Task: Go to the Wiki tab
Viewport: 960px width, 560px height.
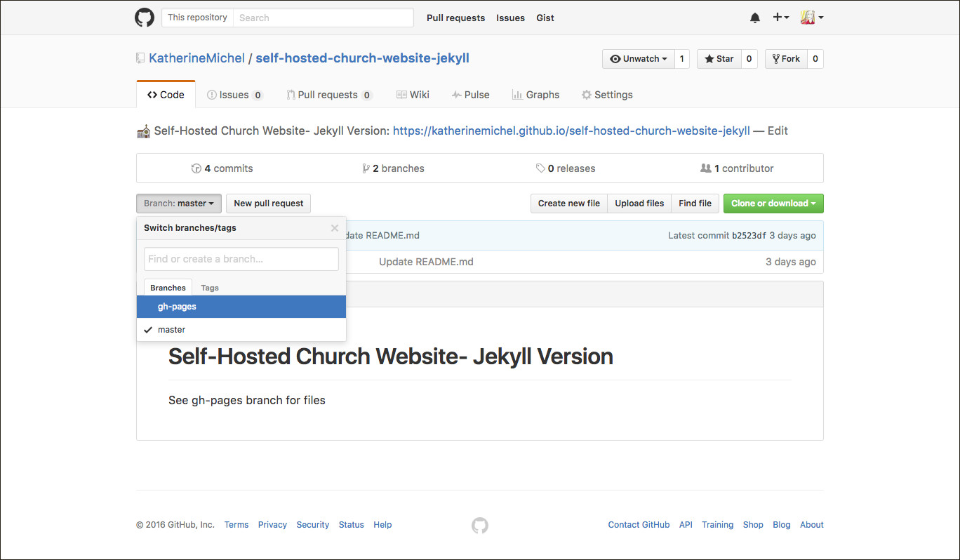Action: (x=413, y=95)
